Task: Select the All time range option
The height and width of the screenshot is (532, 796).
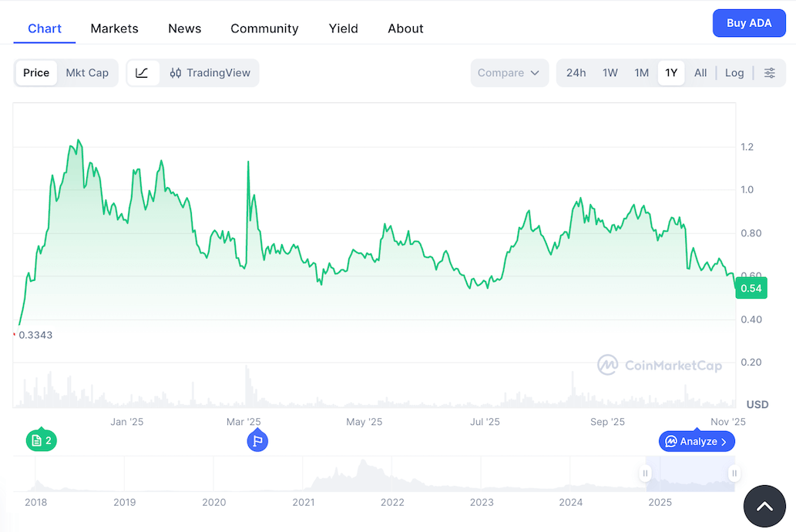Action: pyautogui.click(x=700, y=72)
